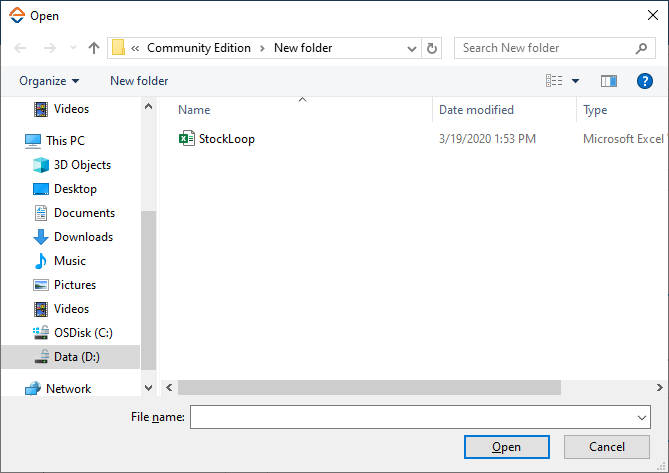The width and height of the screenshot is (669, 473).
Task: Open the Help question mark icon
Action: [x=645, y=81]
